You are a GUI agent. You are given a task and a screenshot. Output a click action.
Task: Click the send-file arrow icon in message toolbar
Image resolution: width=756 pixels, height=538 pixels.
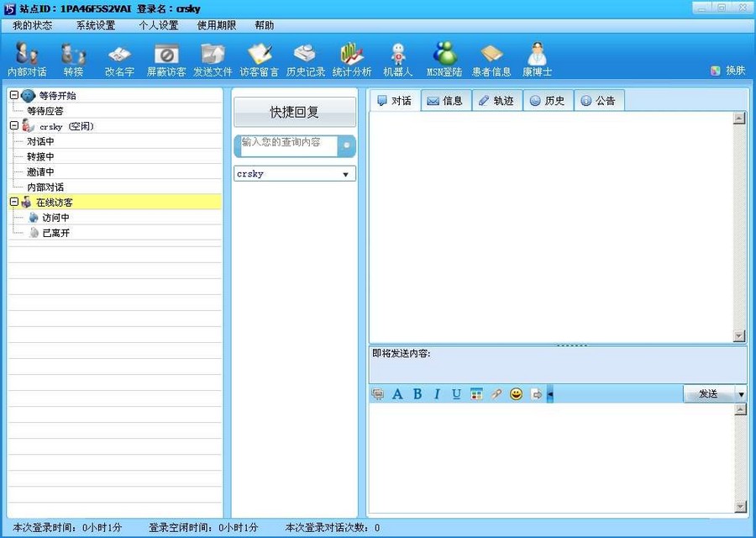[x=536, y=394]
